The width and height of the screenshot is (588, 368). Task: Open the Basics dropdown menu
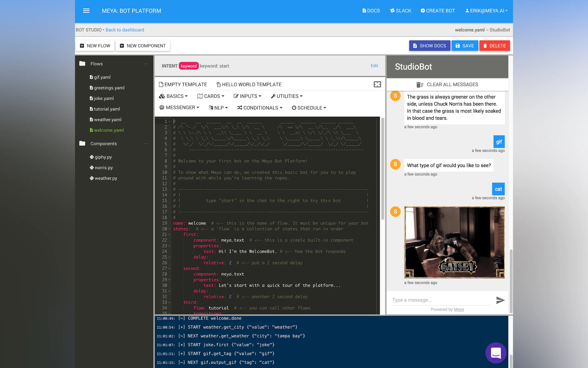pos(173,96)
